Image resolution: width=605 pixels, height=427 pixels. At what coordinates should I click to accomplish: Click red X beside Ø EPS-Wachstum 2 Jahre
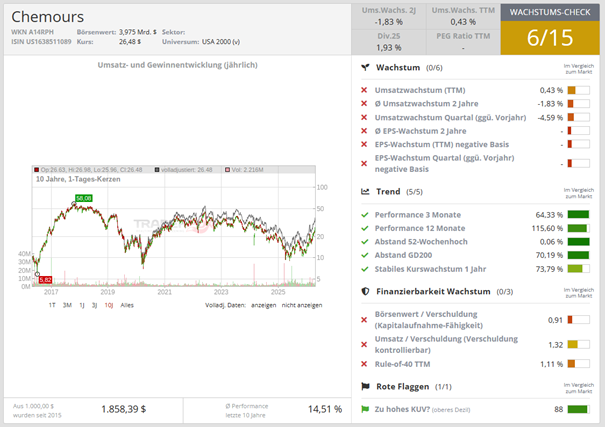click(x=364, y=131)
